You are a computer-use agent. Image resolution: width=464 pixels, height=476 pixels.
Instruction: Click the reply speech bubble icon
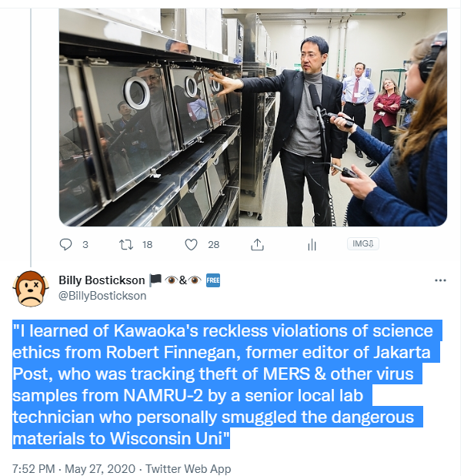click(x=65, y=244)
